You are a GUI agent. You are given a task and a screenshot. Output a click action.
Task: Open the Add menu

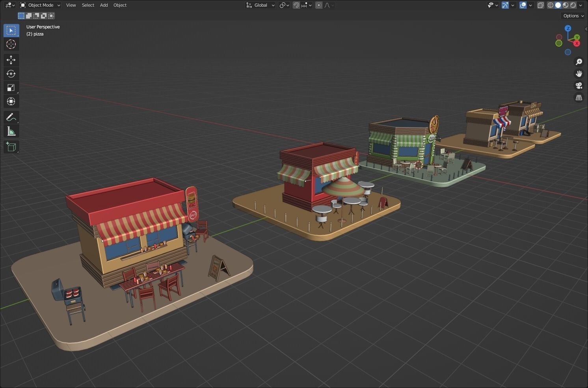pyautogui.click(x=104, y=5)
